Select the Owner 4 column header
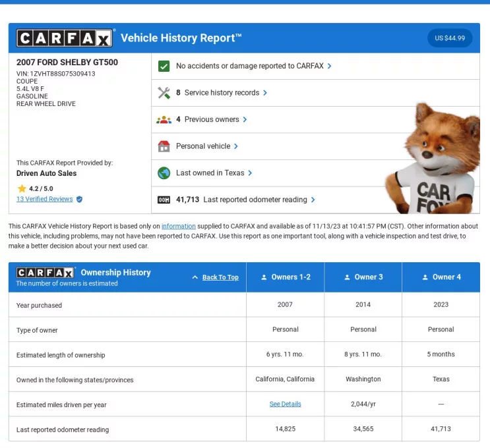Image resolution: width=490 pixels, height=448 pixels. tap(441, 277)
